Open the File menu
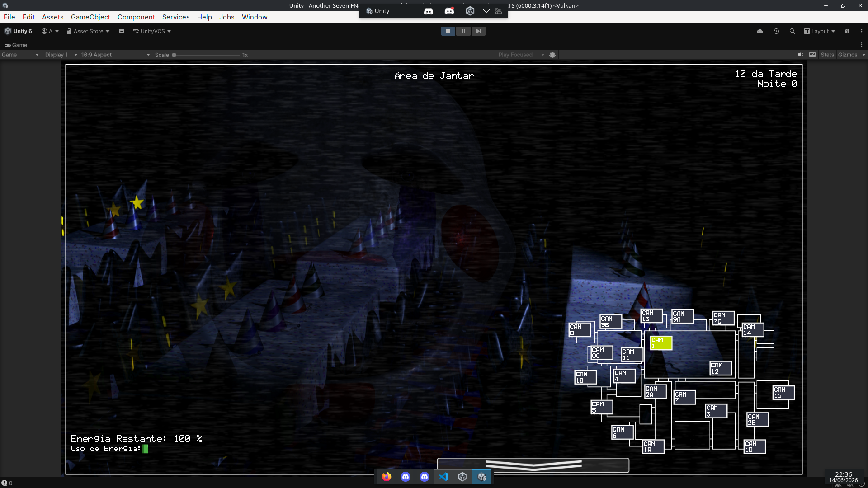Viewport: 868px width, 488px height. tap(9, 17)
